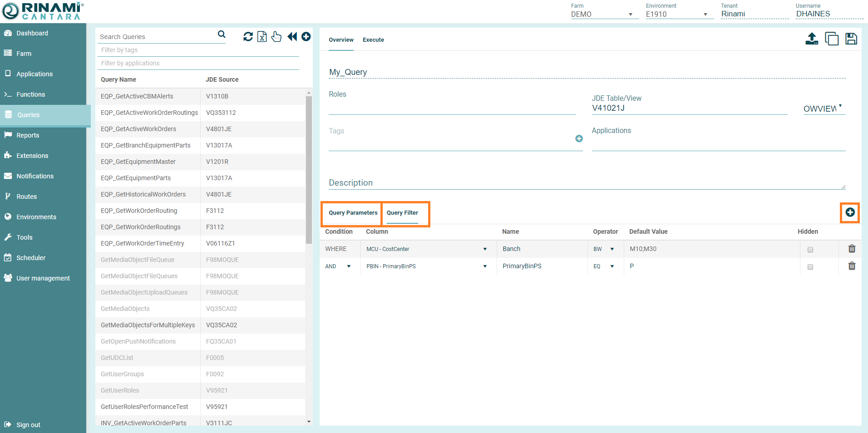Screen dimensions: 868x433
Task: Select the Query Parameters tab
Action: coord(353,213)
